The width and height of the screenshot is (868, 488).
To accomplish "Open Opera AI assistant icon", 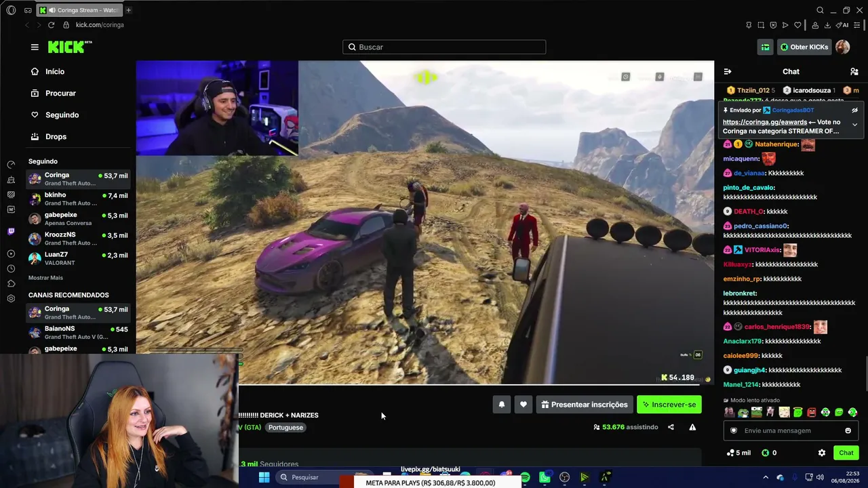I will 843,25.
